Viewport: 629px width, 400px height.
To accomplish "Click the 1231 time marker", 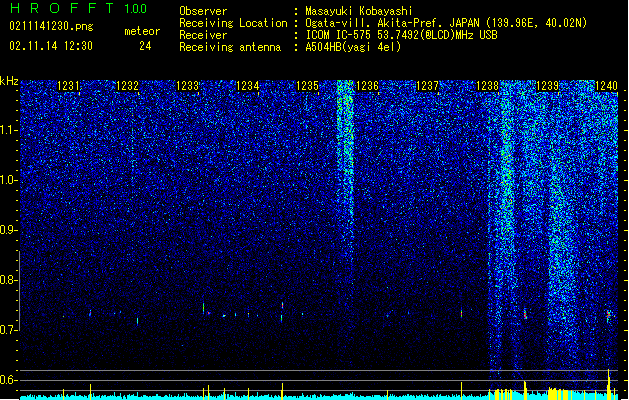I will click(x=69, y=86).
